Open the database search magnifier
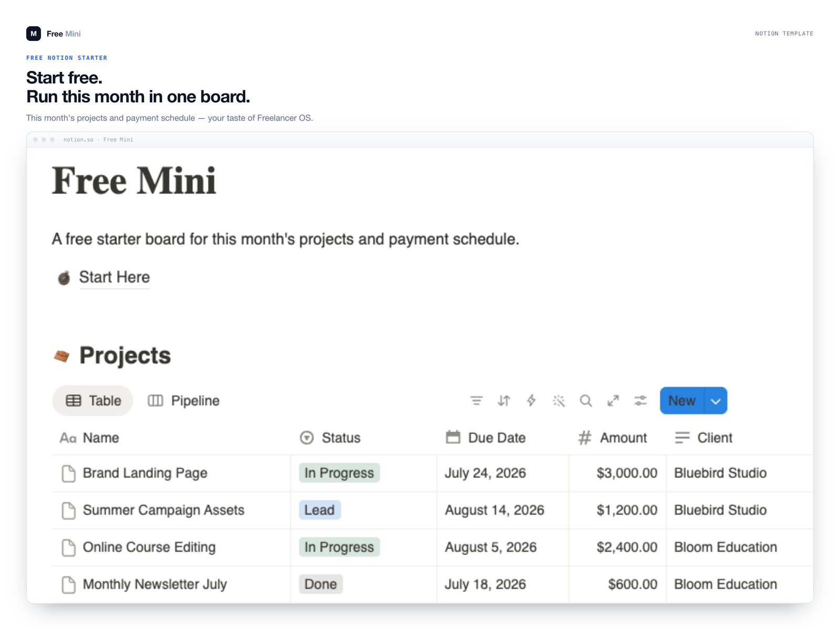 tap(586, 401)
